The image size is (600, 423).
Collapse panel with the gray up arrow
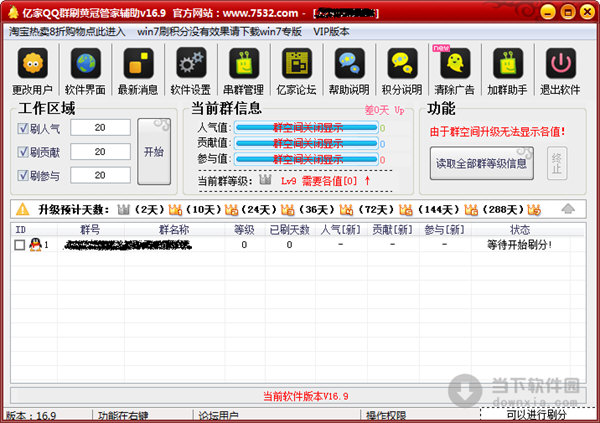(568, 209)
